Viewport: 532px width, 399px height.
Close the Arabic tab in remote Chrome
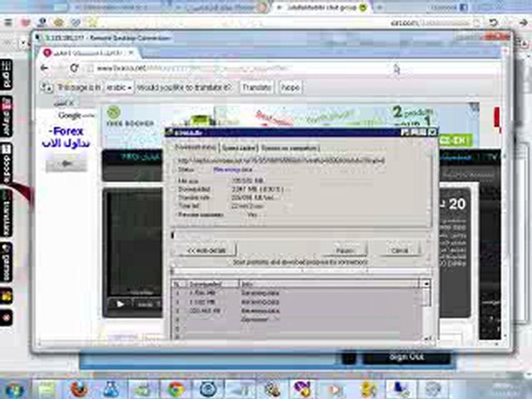pyautogui.click(x=131, y=53)
